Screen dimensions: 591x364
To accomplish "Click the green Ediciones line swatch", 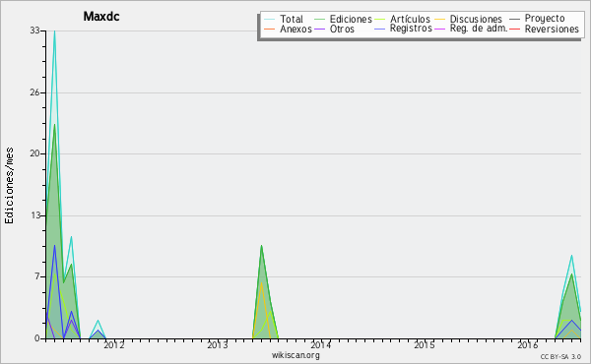I will (x=319, y=20).
